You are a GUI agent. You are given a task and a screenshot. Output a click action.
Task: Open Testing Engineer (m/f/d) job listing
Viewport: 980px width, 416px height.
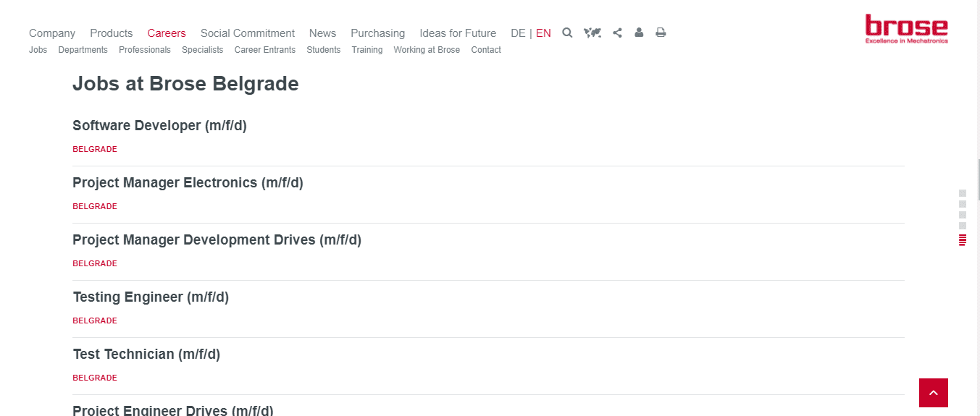pyautogui.click(x=151, y=297)
